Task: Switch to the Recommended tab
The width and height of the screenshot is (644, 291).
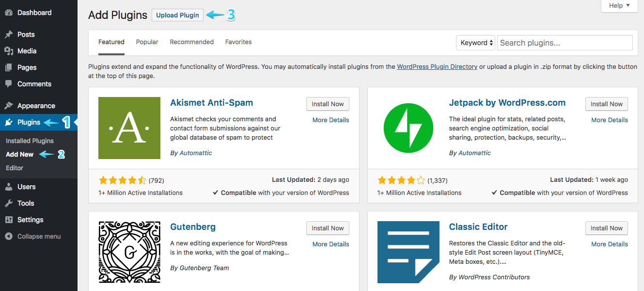Action: [x=192, y=42]
